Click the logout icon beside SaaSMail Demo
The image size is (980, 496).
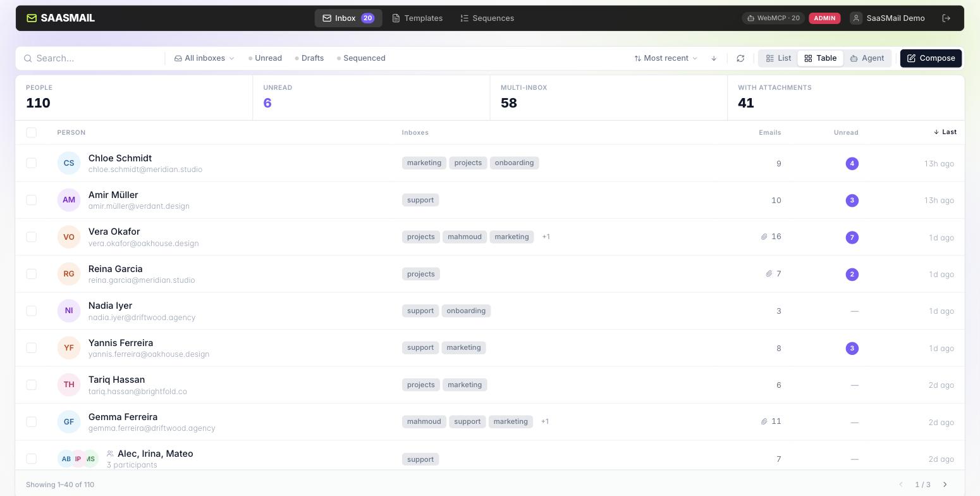(946, 18)
